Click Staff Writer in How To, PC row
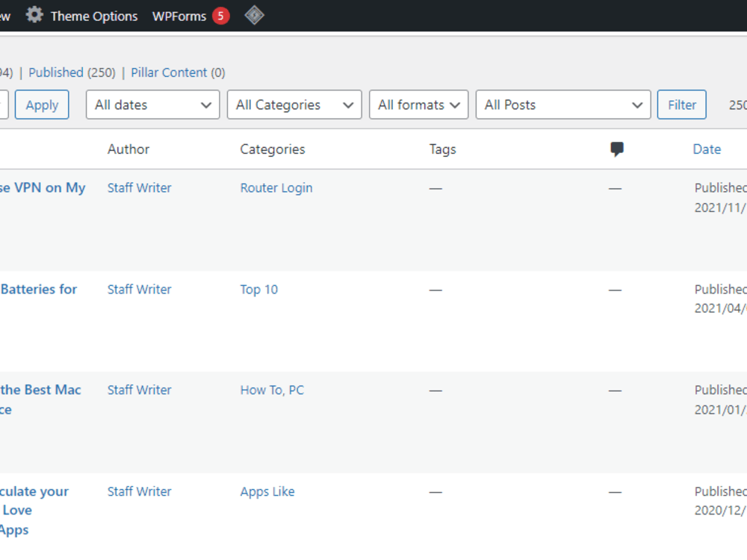 coord(139,390)
